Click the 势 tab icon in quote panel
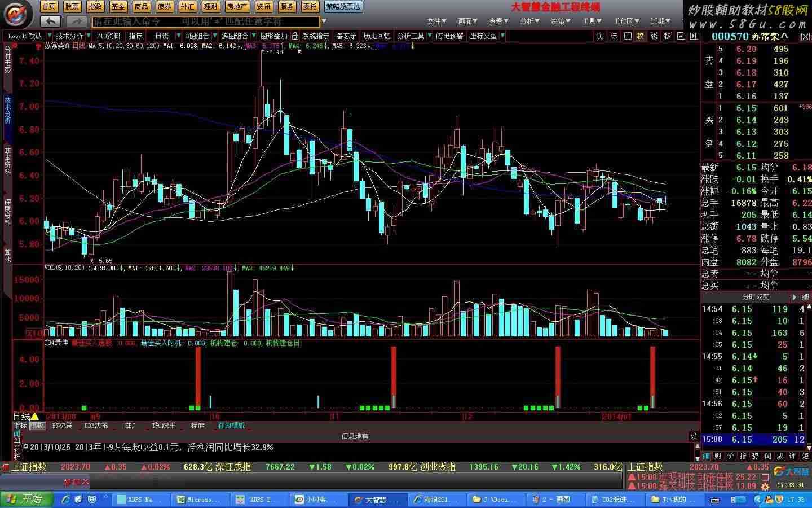The height and width of the screenshot is (508, 812). click(x=756, y=456)
